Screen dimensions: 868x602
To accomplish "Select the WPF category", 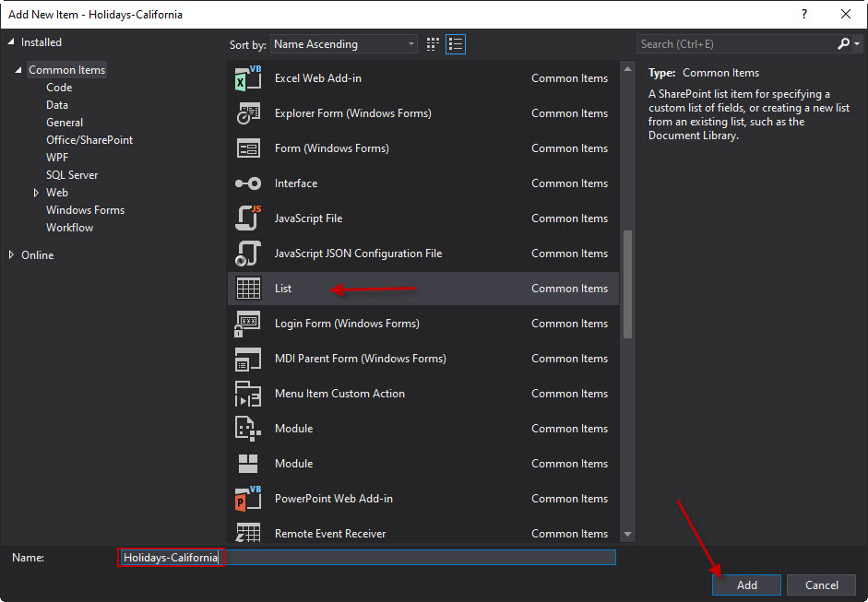I will click(x=57, y=158).
